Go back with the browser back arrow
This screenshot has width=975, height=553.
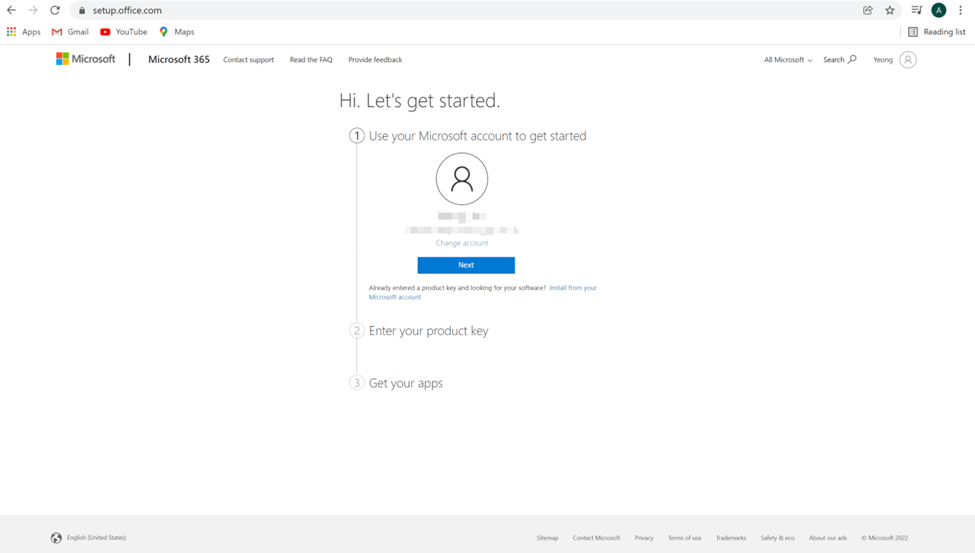(11, 10)
